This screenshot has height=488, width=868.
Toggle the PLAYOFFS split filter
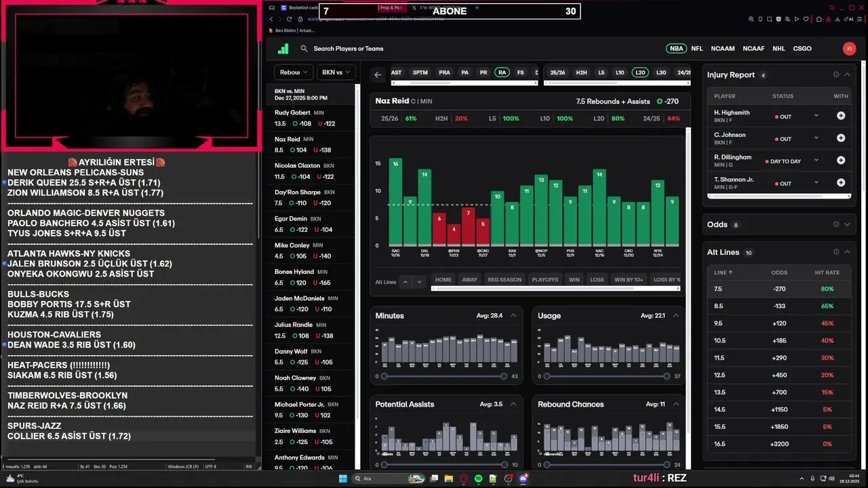pyautogui.click(x=545, y=279)
